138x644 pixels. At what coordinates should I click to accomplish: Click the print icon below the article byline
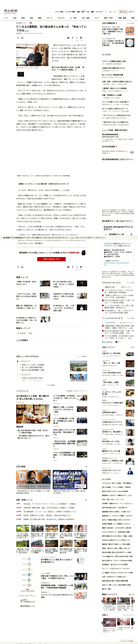pos(22,38)
